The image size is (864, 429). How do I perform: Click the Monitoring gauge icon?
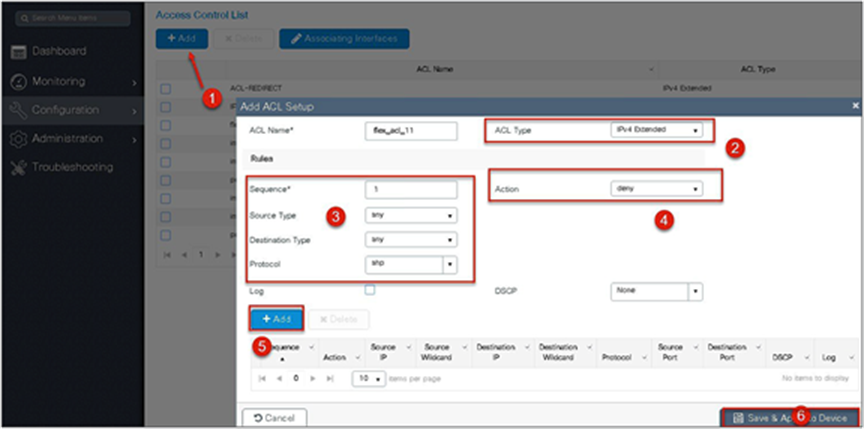point(18,82)
